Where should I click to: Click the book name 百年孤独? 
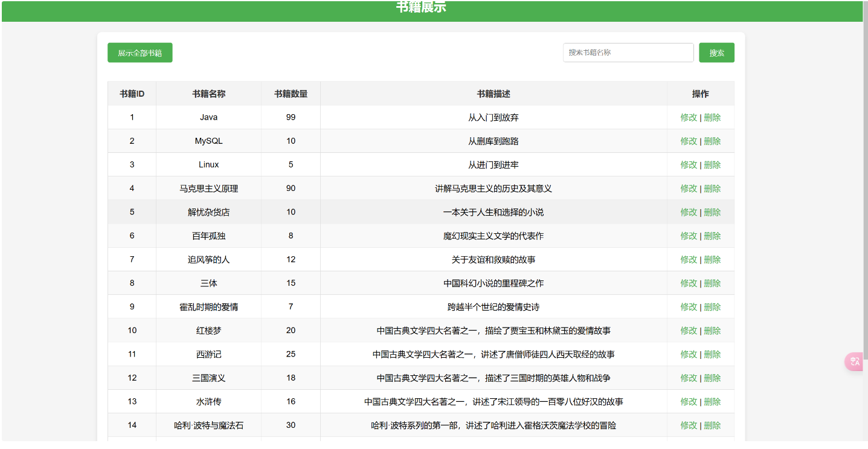click(209, 236)
